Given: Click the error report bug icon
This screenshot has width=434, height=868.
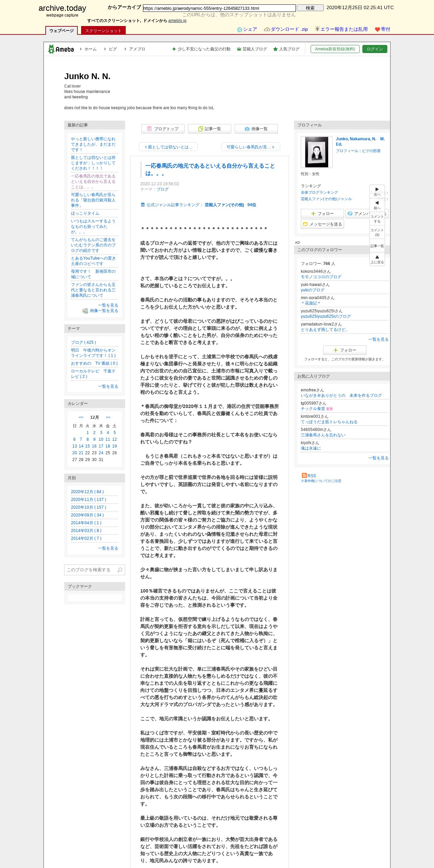Looking at the screenshot, I should coord(317,29).
